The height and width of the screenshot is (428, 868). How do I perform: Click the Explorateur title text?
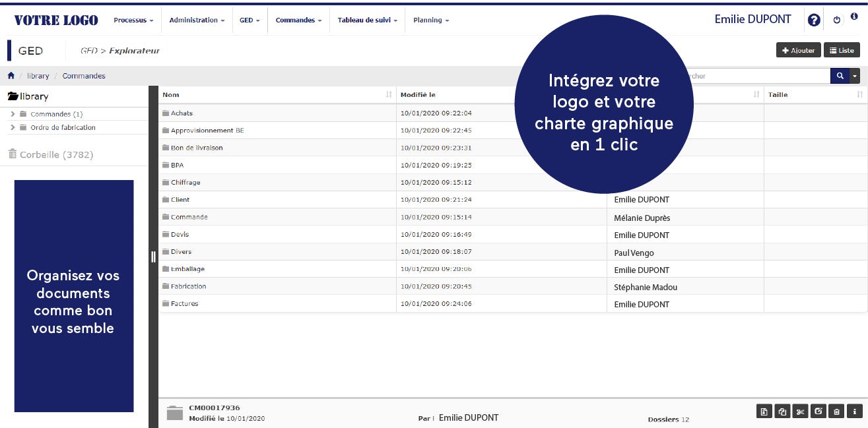[x=135, y=51]
